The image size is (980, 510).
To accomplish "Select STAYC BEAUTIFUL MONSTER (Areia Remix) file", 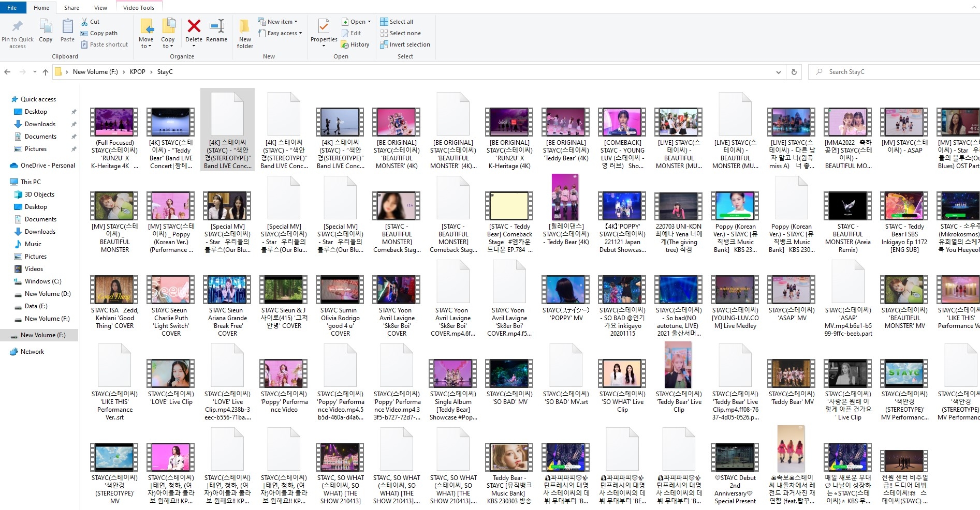I will pyautogui.click(x=848, y=222).
